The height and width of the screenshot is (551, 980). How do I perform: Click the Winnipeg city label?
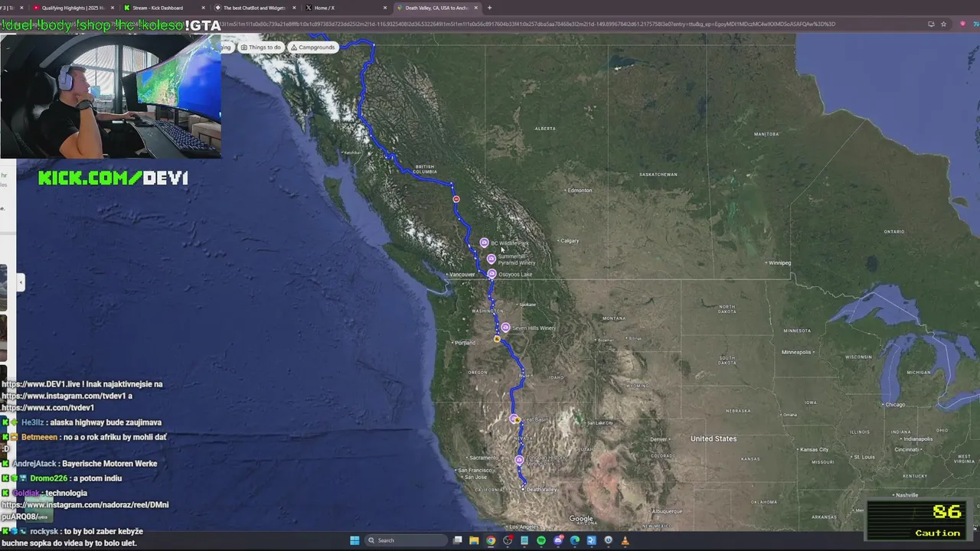click(779, 262)
